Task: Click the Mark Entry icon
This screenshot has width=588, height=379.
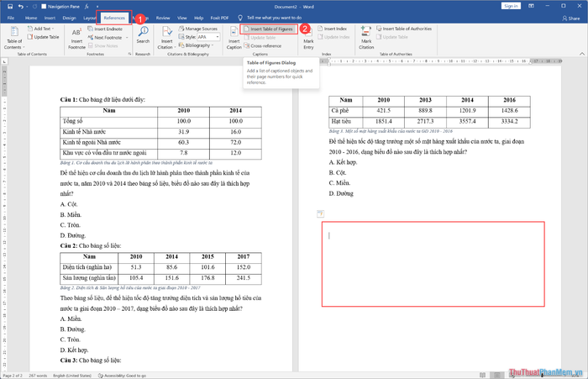Action: click(308, 35)
